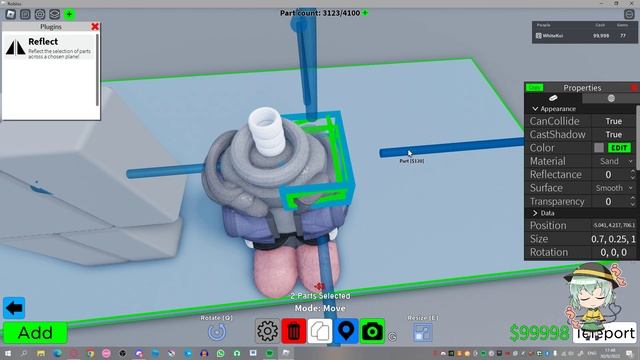Open the Surface Smooth dropdown
640x360 pixels.
click(613, 188)
